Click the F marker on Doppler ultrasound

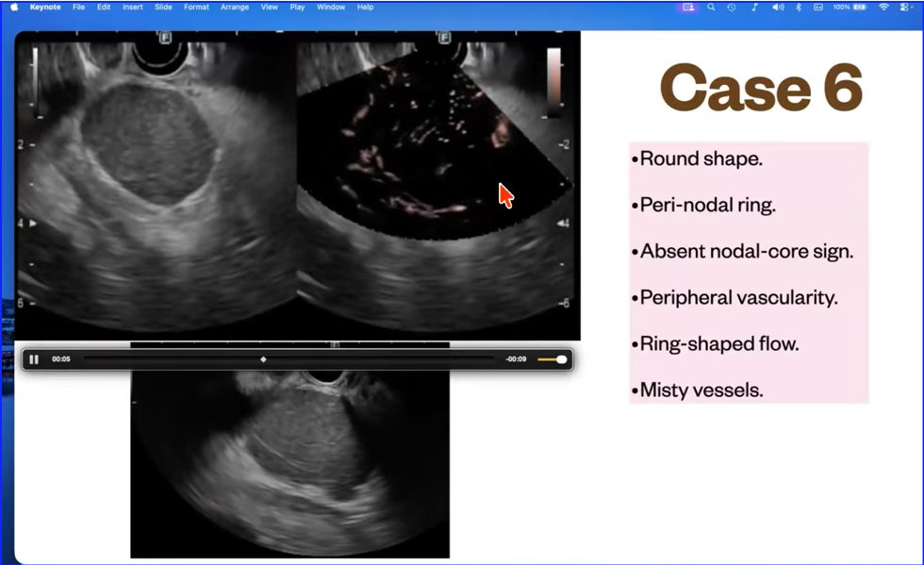click(x=444, y=38)
